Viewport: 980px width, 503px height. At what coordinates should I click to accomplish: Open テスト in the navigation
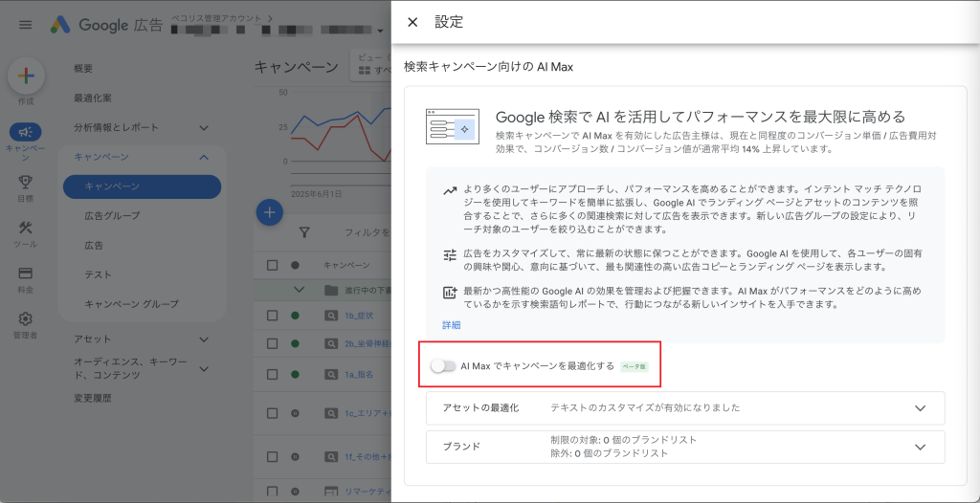point(99,274)
